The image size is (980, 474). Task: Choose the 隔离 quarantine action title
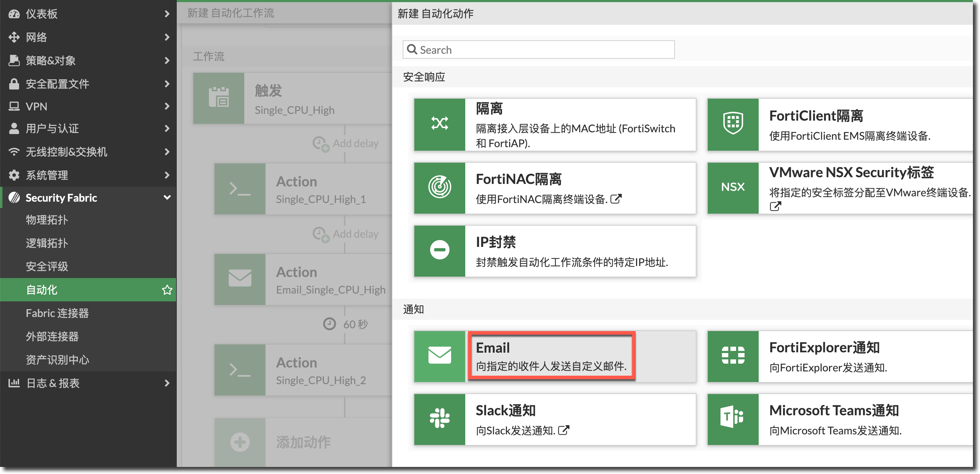click(x=489, y=109)
